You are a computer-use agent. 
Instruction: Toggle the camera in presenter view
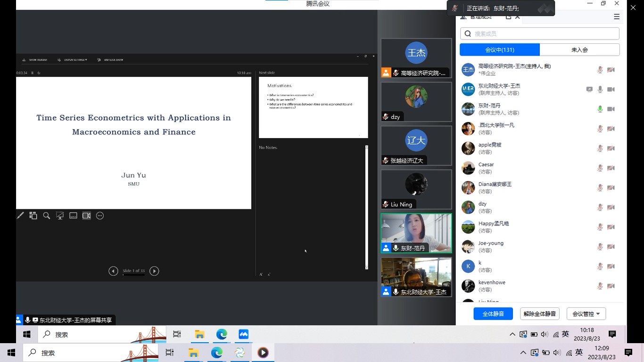(87, 216)
